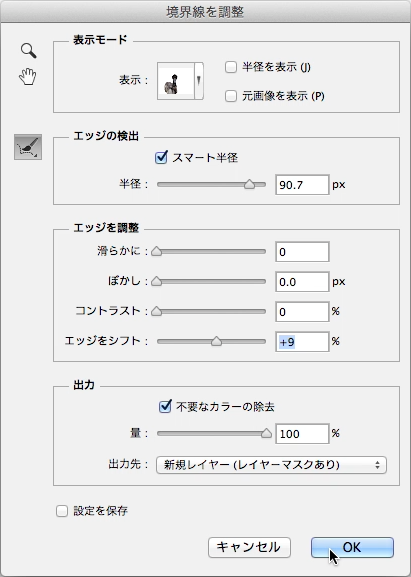Click the 半径 value field showing 90.7
Image resolution: width=411 pixels, height=577 pixels.
pos(302,185)
